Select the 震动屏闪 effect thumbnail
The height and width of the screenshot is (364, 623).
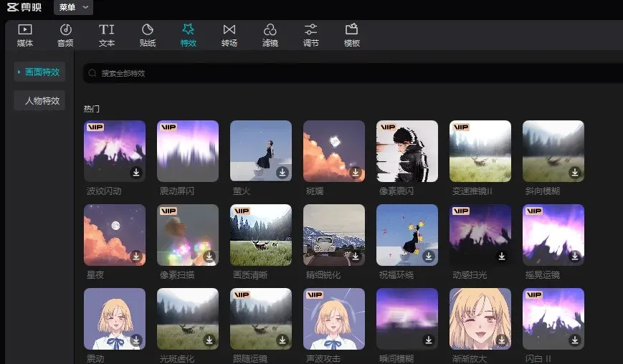pyautogui.click(x=188, y=151)
